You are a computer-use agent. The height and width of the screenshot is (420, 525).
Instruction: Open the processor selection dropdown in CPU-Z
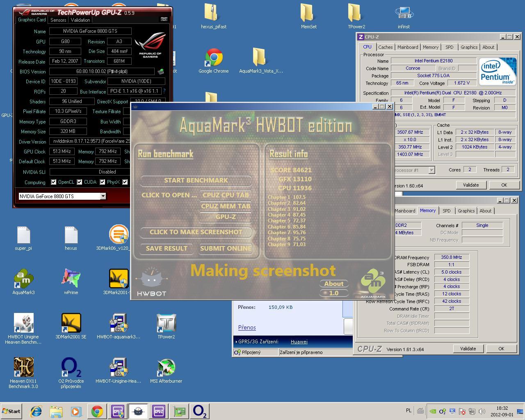pos(431,170)
